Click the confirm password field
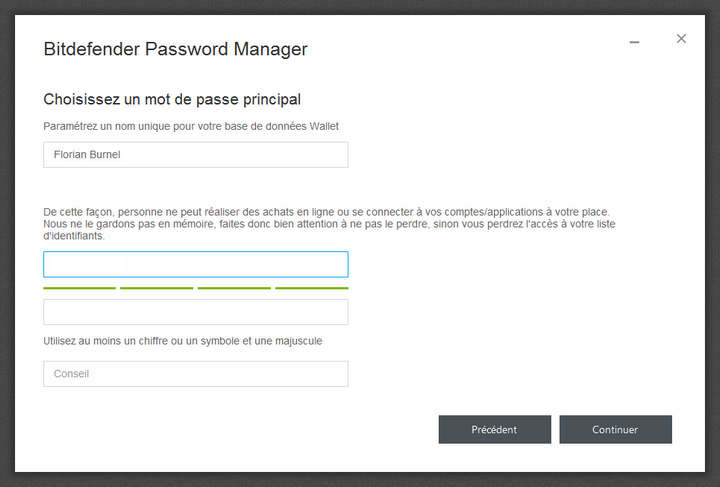 tap(196, 312)
